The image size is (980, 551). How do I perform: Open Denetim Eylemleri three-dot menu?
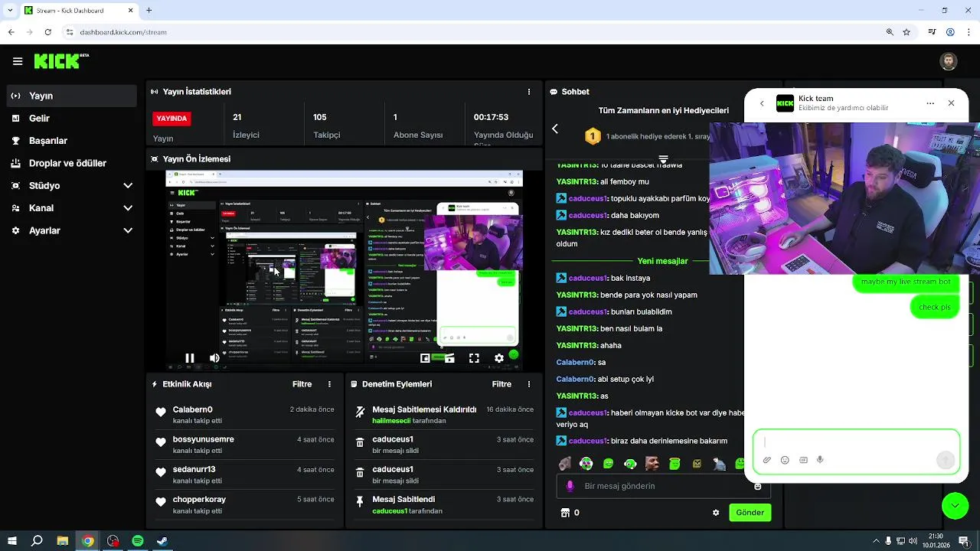coord(528,384)
